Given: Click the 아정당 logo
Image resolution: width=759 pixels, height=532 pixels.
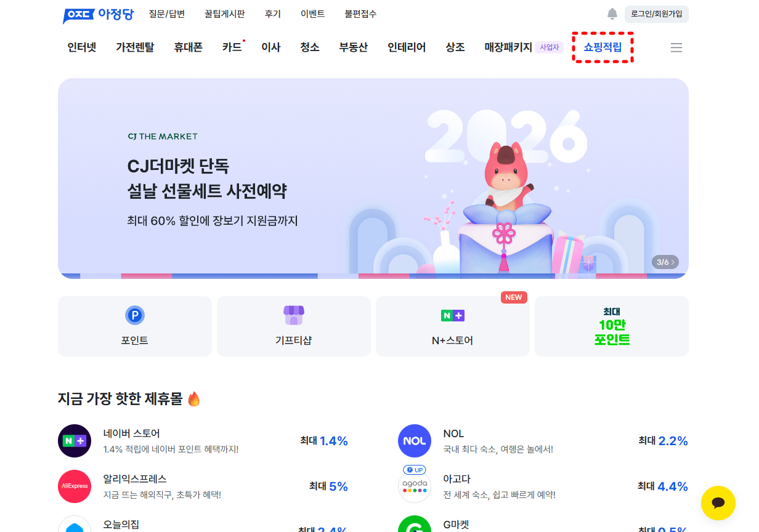Looking at the screenshot, I should tap(98, 14).
